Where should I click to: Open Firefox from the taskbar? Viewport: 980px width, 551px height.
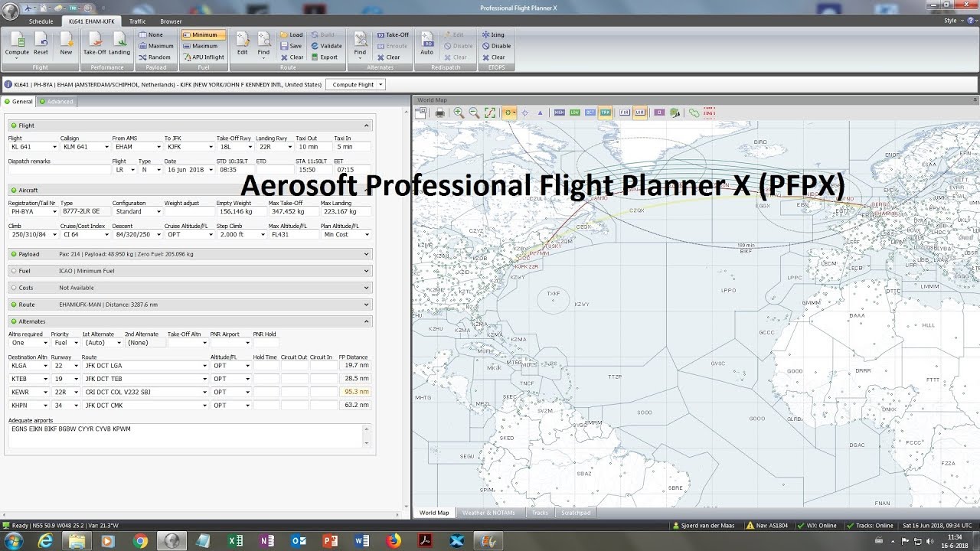click(394, 541)
